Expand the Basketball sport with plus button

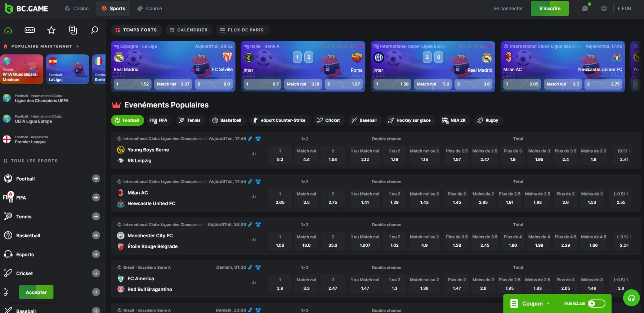(96, 235)
